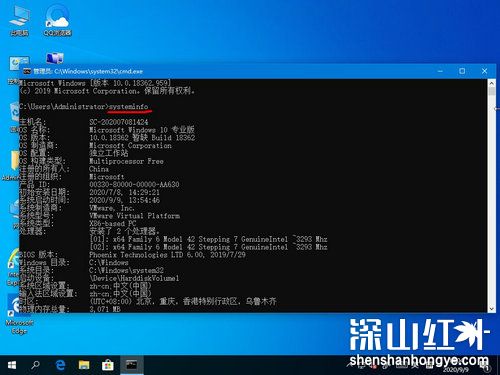Open Microsoft Store taskbar icon
500x375 pixels.
tap(108, 365)
